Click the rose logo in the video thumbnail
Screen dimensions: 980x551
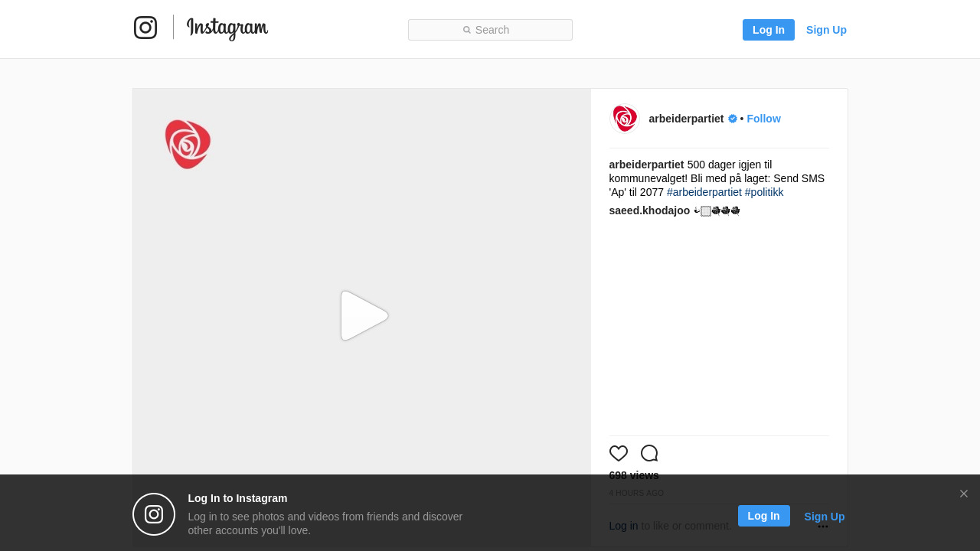pos(188,144)
